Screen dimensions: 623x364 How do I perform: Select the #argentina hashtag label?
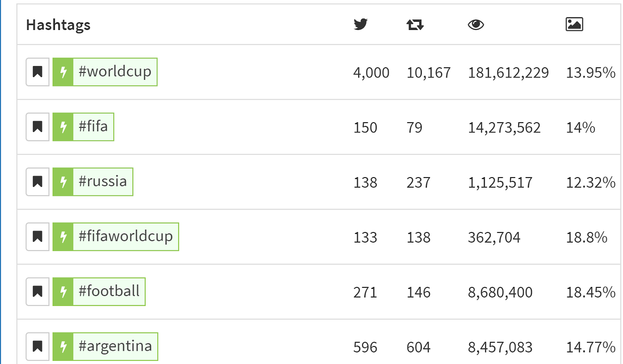(115, 346)
